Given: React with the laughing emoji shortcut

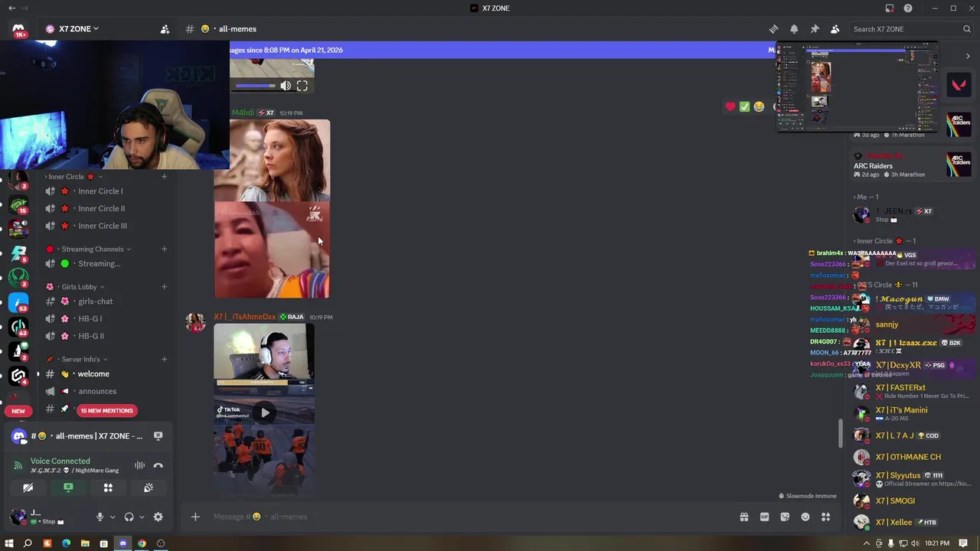Looking at the screenshot, I should pos(759,107).
